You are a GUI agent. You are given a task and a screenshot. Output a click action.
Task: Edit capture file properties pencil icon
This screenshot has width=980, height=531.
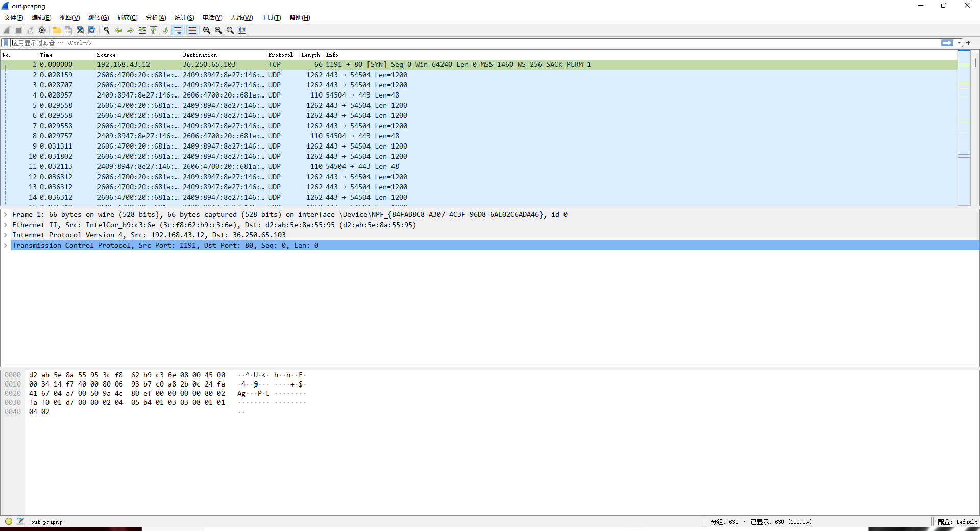20,521
